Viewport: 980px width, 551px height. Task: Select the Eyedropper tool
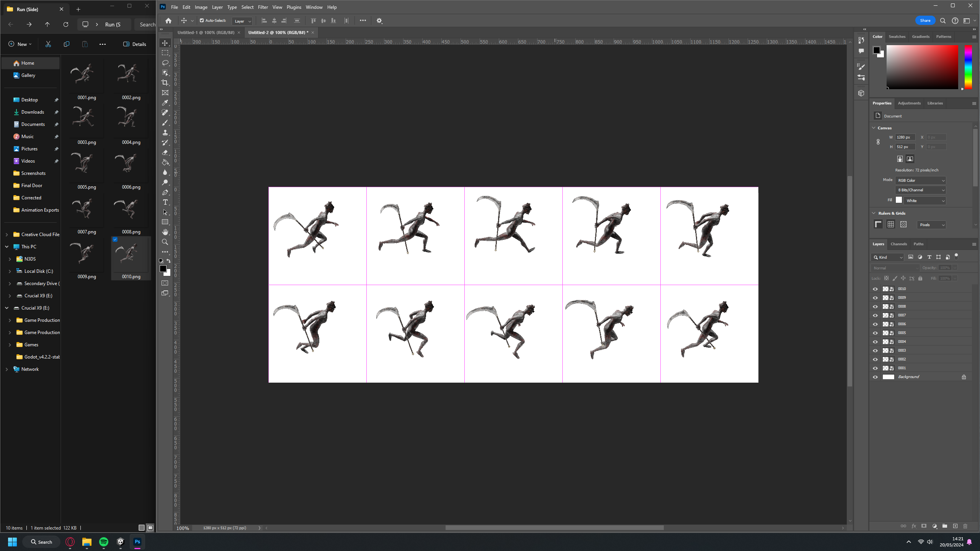[x=165, y=103]
